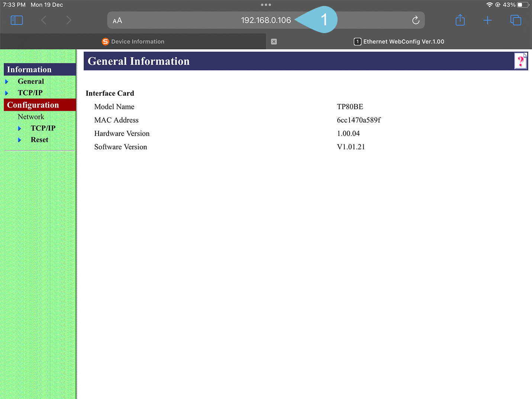Toggle the Safari sidebar panel

(x=17, y=20)
